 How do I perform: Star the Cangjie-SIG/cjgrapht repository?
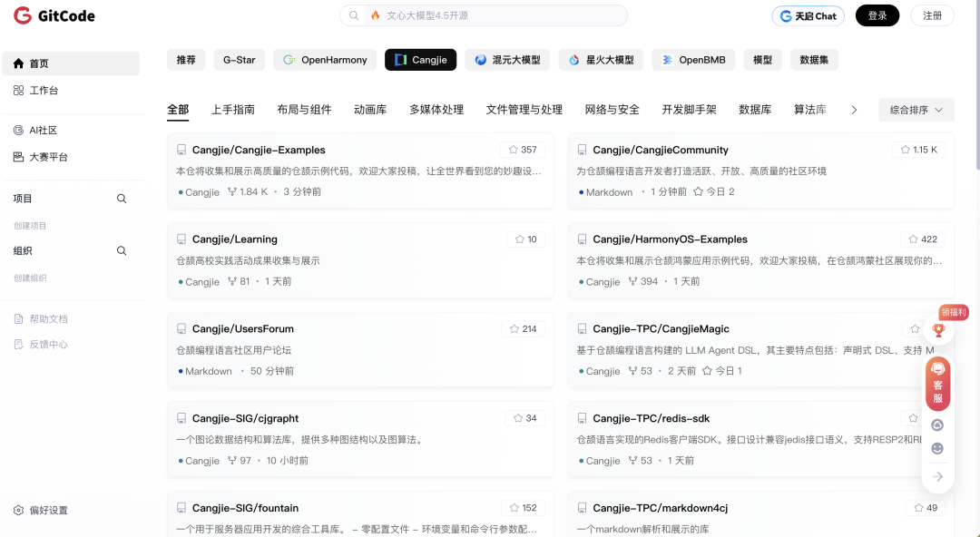(x=525, y=418)
